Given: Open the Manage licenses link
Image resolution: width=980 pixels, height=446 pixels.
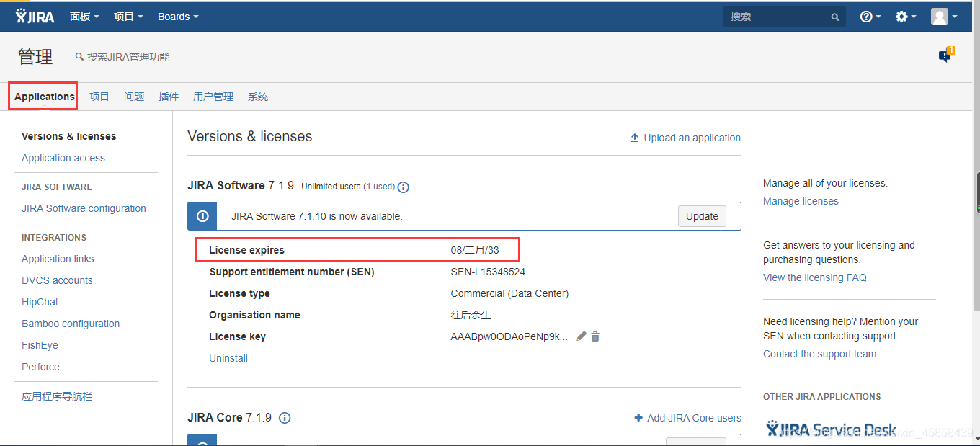Looking at the screenshot, I should [x=801, y=201].
